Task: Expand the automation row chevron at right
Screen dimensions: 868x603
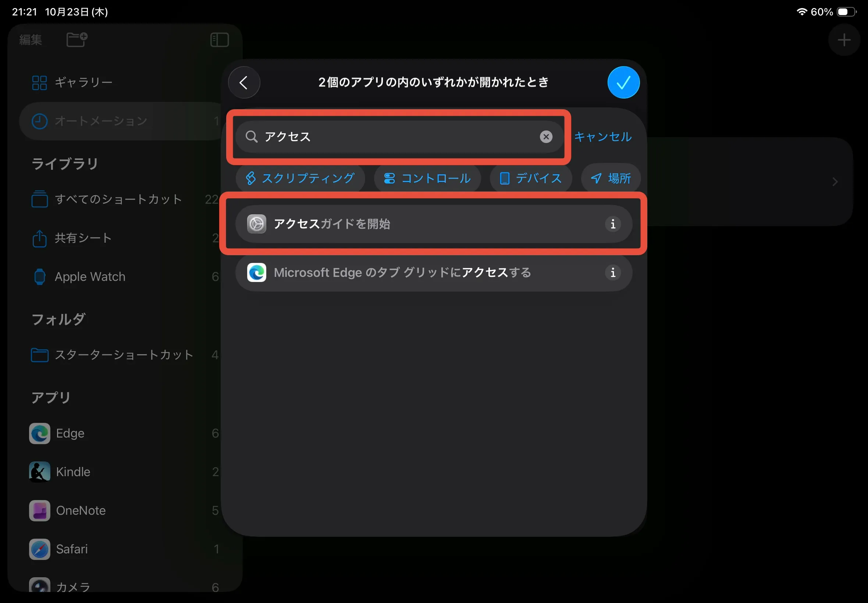Action: point(835,182)
